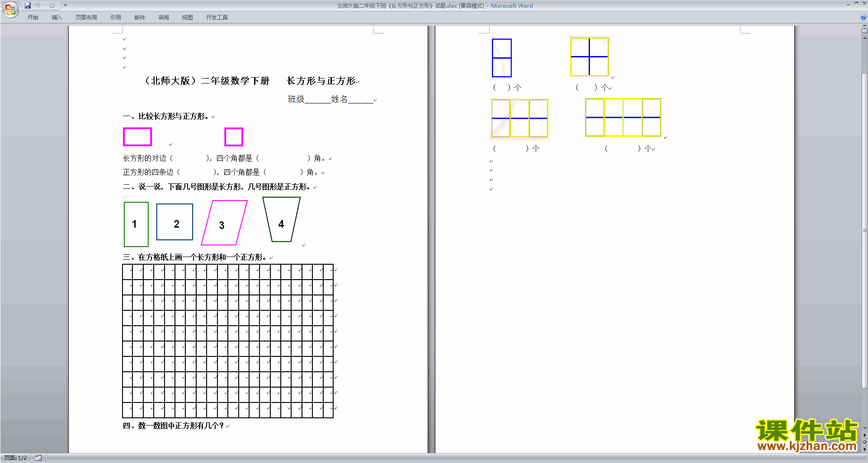868x463 pixels.
Task: Click heading 三、在方格纸上画 text
Action: tap(195, 257)
